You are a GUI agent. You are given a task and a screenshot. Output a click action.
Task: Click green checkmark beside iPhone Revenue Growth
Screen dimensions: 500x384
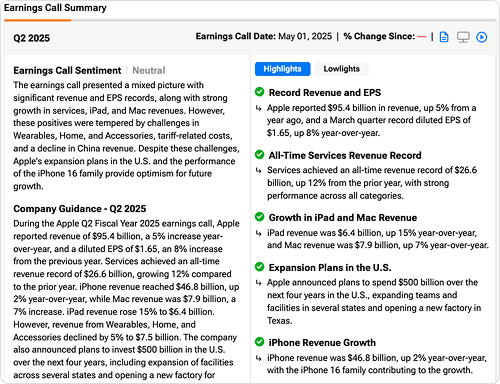[x=259, y=342]
